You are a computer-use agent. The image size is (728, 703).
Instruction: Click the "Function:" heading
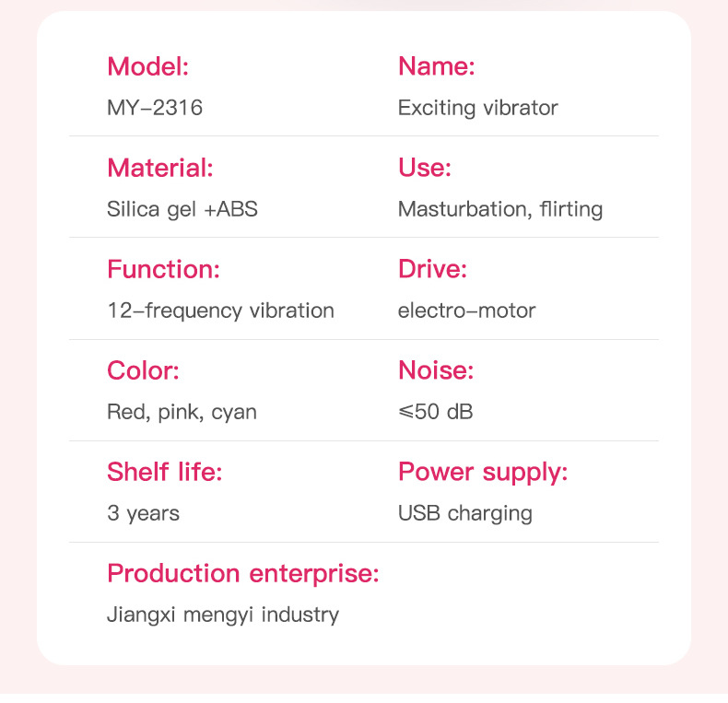click(x=163, y=269)
